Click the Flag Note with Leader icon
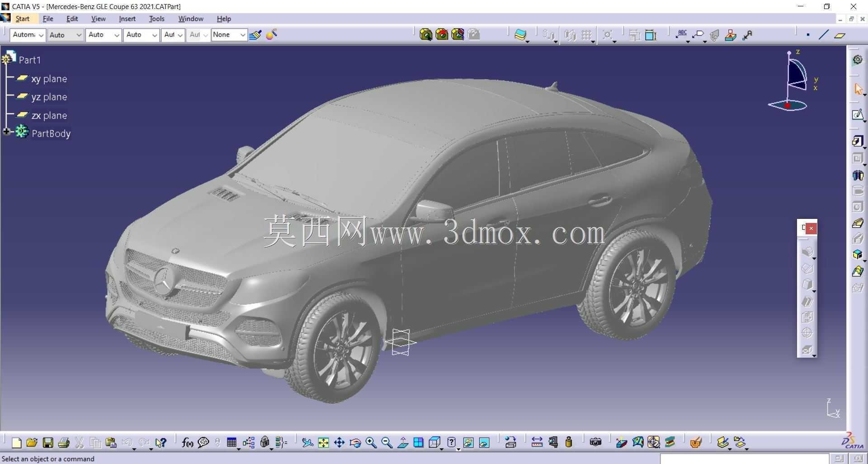Viewport: 868px width, 464px height. [x=698, y=35]
